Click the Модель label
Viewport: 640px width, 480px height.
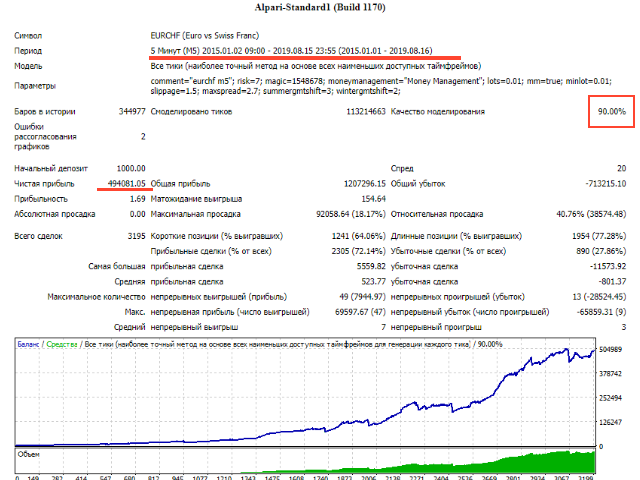point(28,66)
